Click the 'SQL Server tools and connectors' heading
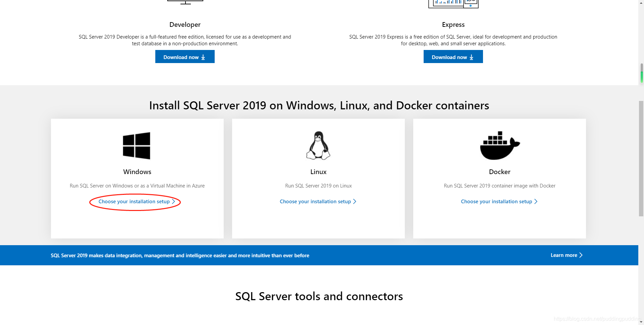 point(319,296)
